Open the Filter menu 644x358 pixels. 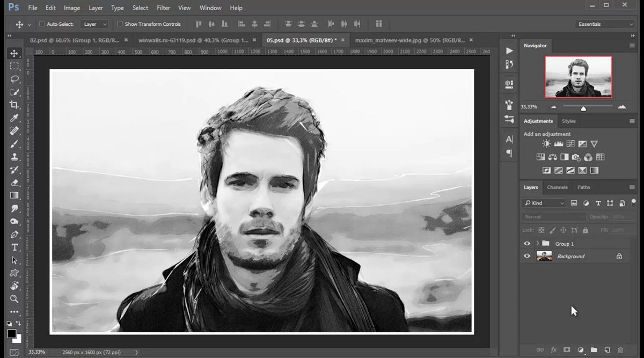tap(163, 8)
